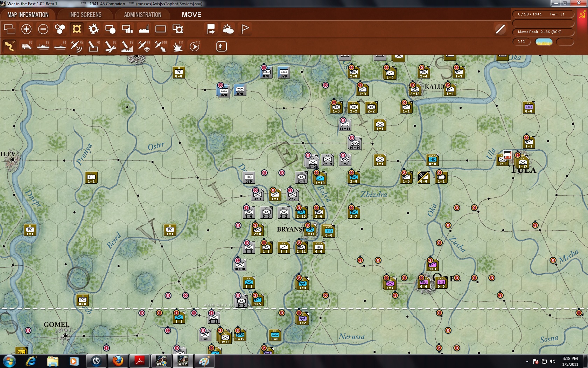
Task: Click the date and turn display
Action: click(543, 14)
